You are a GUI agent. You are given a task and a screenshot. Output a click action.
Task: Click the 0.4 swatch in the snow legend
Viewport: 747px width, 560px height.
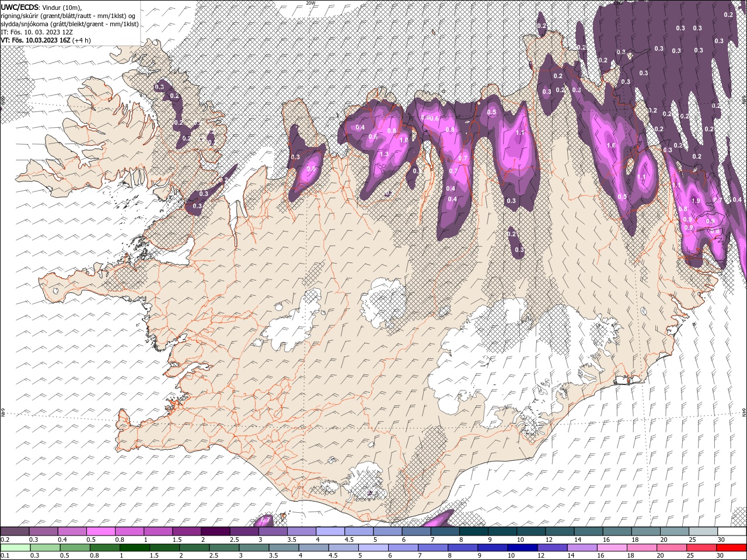[x=72, y=531]
